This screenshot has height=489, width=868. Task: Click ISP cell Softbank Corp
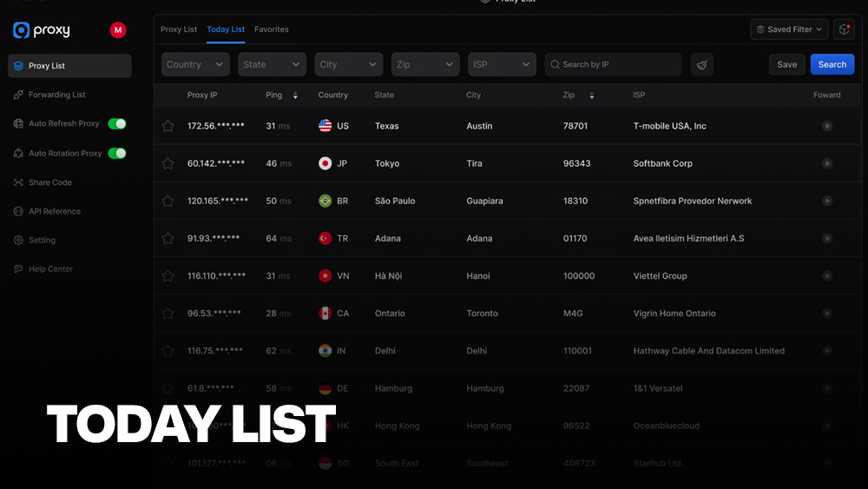coord(662,163)
